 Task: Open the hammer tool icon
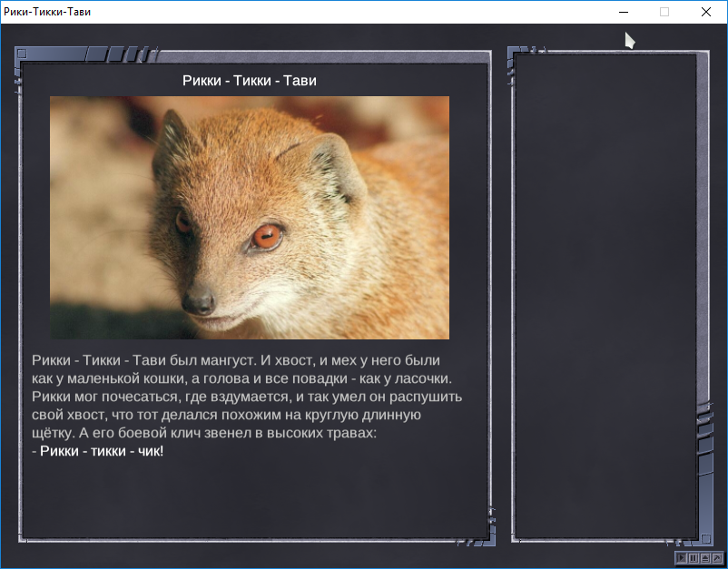pos(717,558)
